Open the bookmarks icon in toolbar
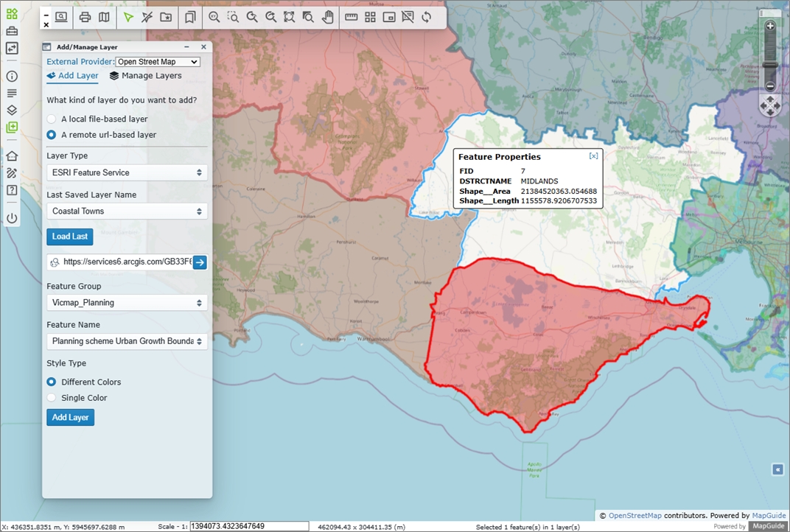 [190, 17]
